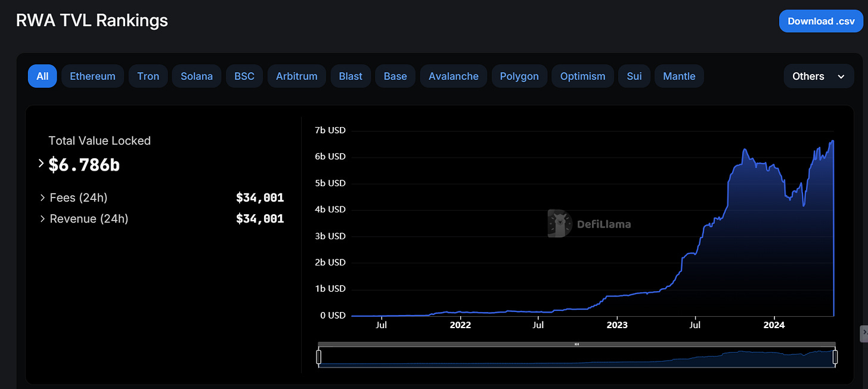Viewport: 868px width, 389px height.
Task: Click the left handle of the chart range slider
Action: click(319, 357)
